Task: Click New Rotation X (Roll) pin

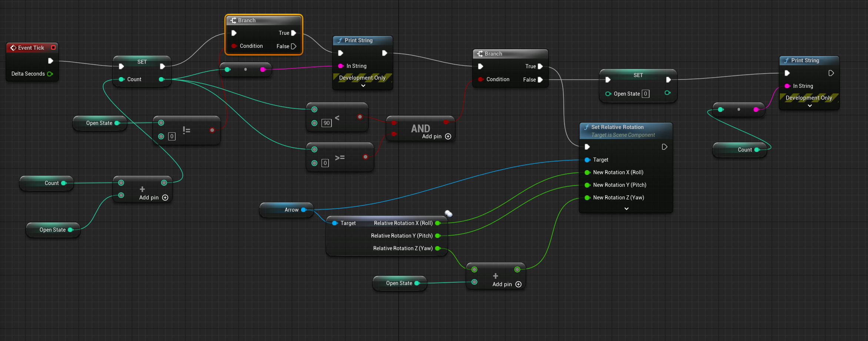Action: [587, 172]
